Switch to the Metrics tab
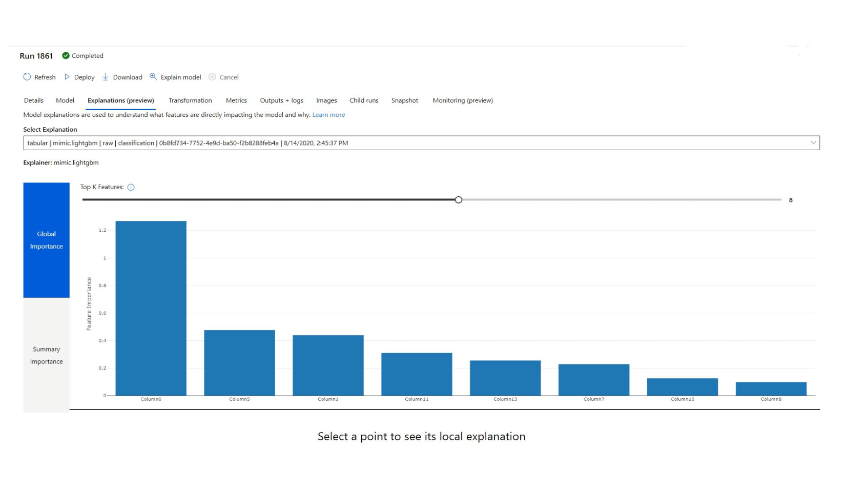868x489 pixels. pyautogui.click(x=236, y=100)
